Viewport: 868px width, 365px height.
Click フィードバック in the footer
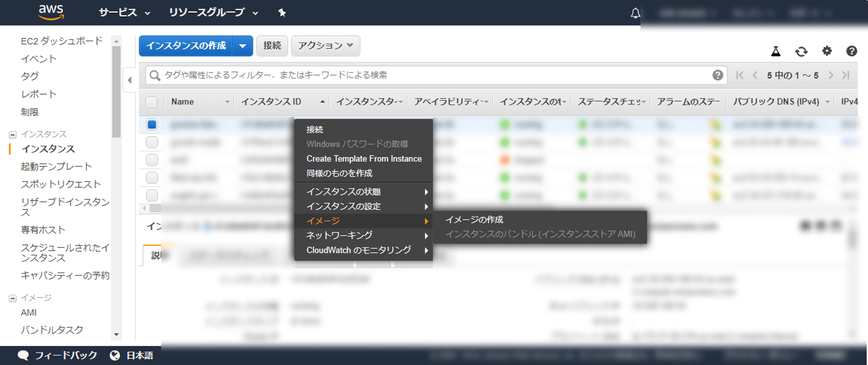click(66, 355)
